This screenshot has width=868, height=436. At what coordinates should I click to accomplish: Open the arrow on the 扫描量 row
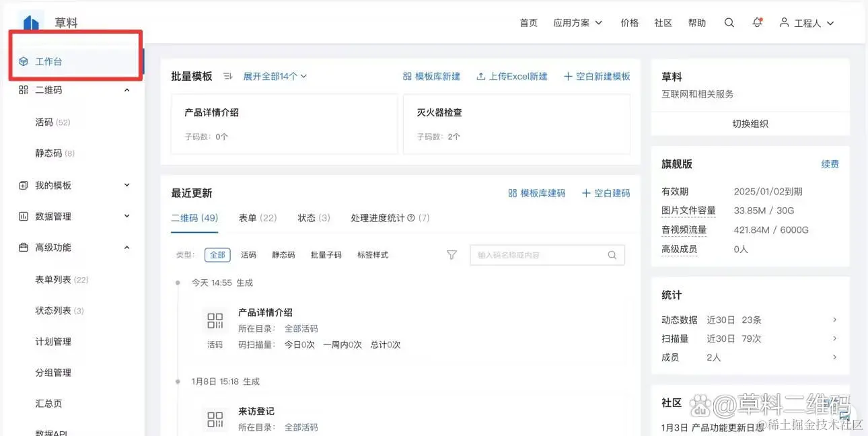(834, 338)
